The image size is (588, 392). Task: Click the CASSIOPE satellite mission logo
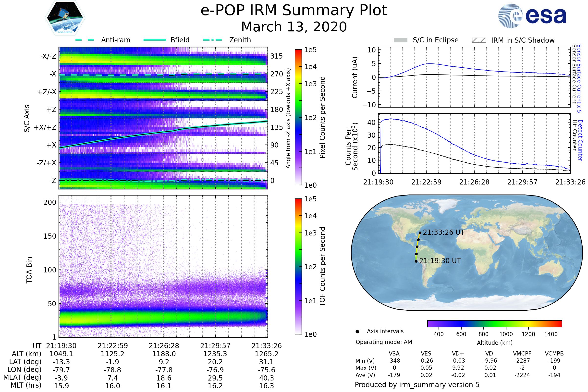click(65, 18)
